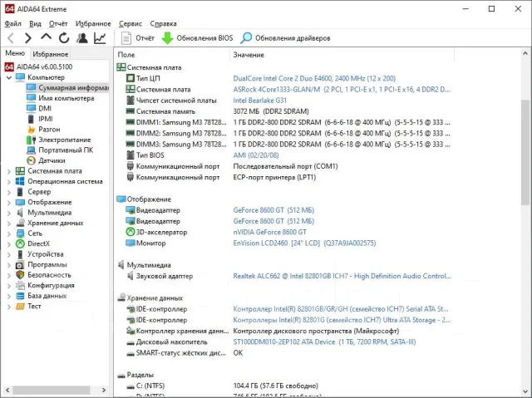Viewport: 532px width, 398px height.
Task: Open the Справка menu
Action: pyautogui.click(x=163, y=24)
